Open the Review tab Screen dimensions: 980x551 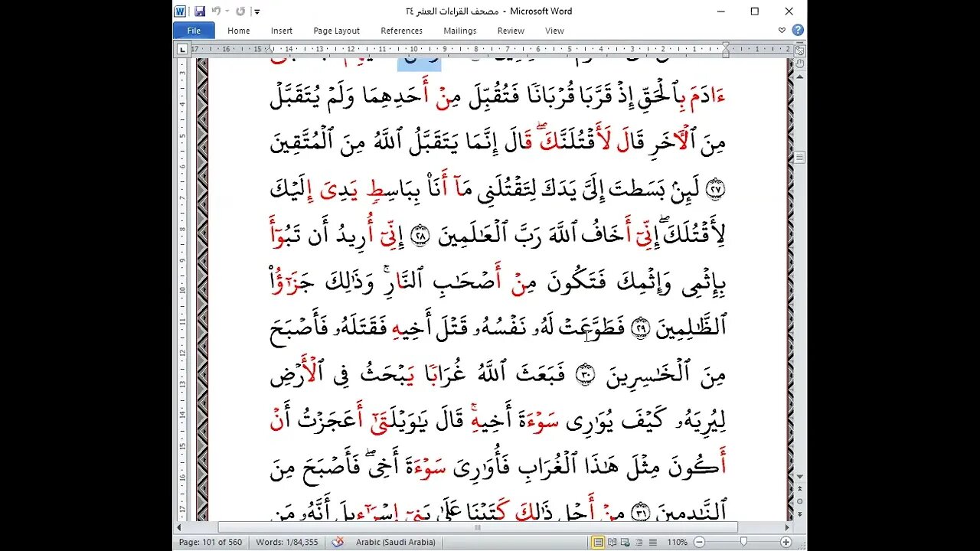[x=511, y=31]
